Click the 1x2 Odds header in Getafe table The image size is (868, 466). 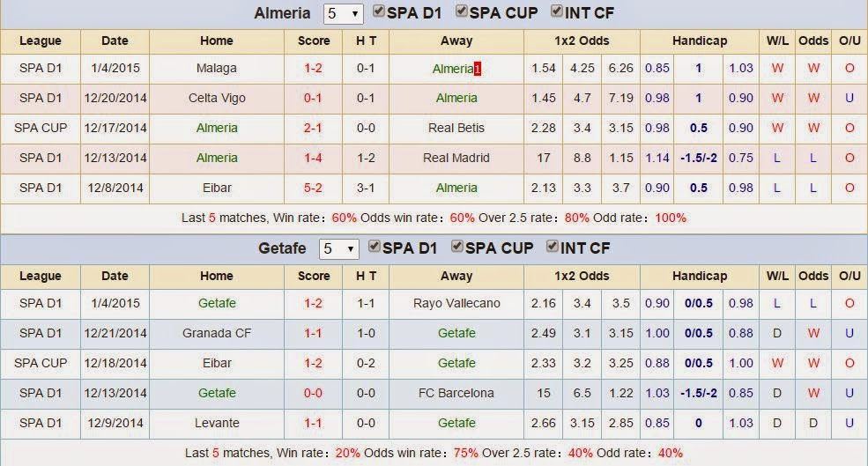pyautogui.click(x=582, y=276)
